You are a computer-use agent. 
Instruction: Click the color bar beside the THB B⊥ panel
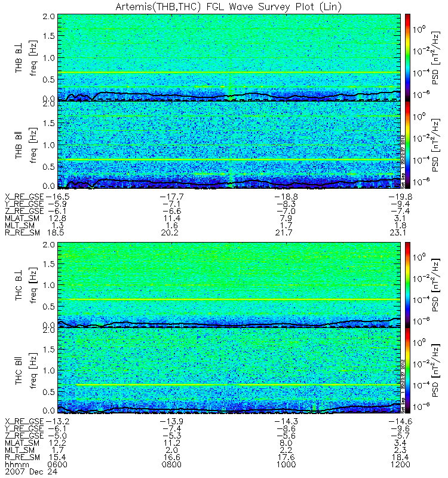pyautogui.click(x=407, y=57)
